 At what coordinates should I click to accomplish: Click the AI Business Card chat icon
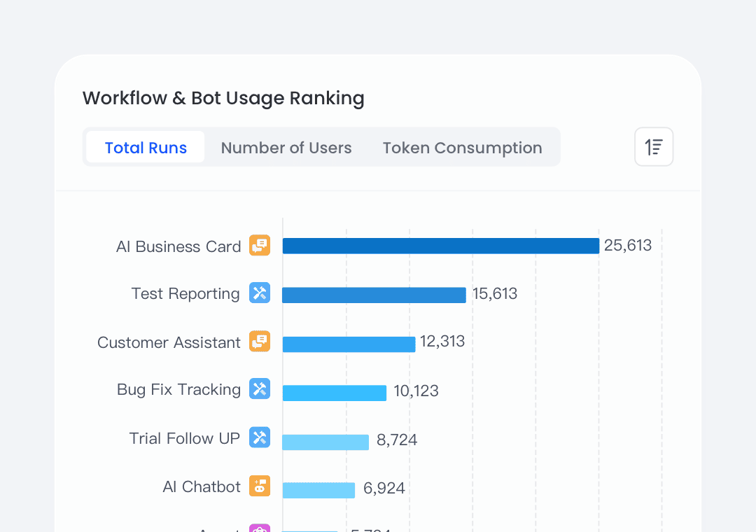(x=260, y=246)
